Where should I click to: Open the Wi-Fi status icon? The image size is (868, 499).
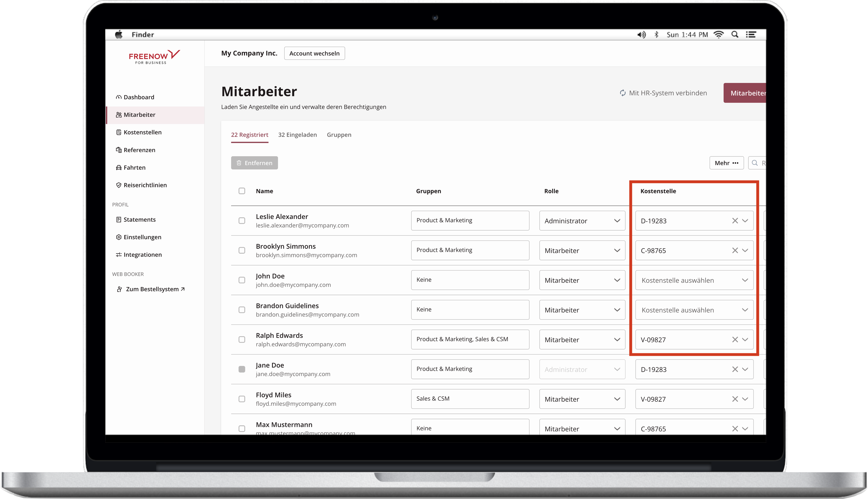coord(718,34)
